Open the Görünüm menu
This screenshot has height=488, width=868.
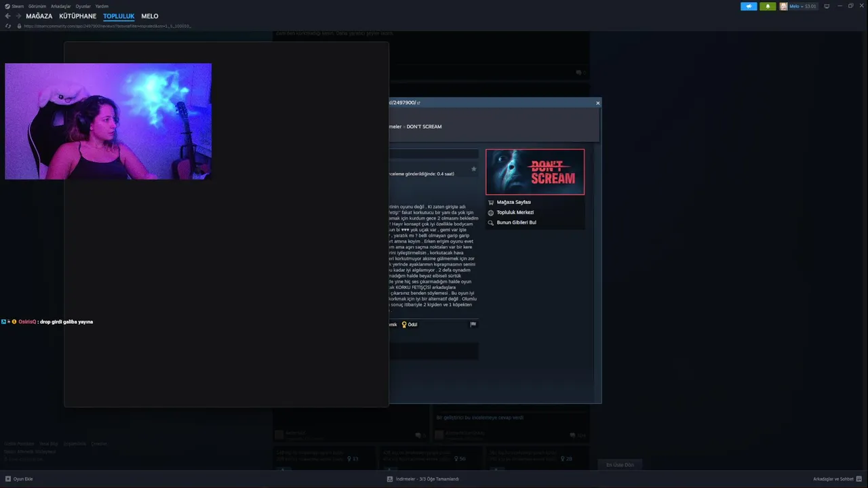coord(37,6)
